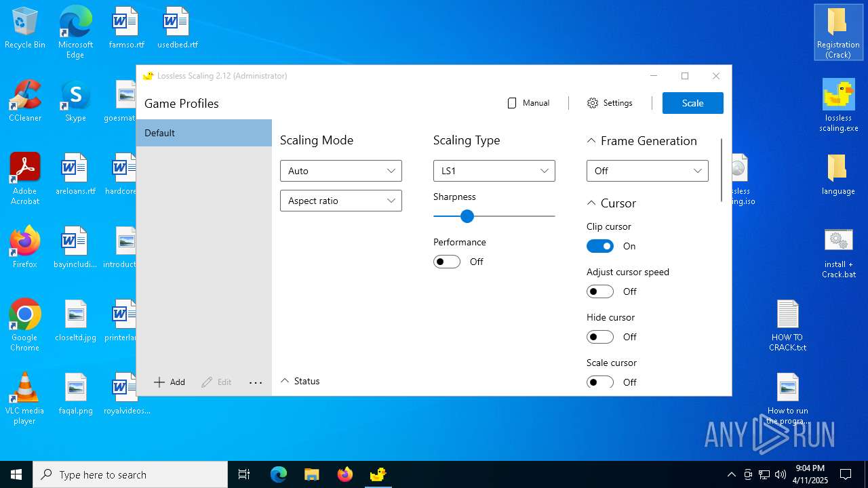
Task: Open the volume control in tray
Action: (781, 474)
